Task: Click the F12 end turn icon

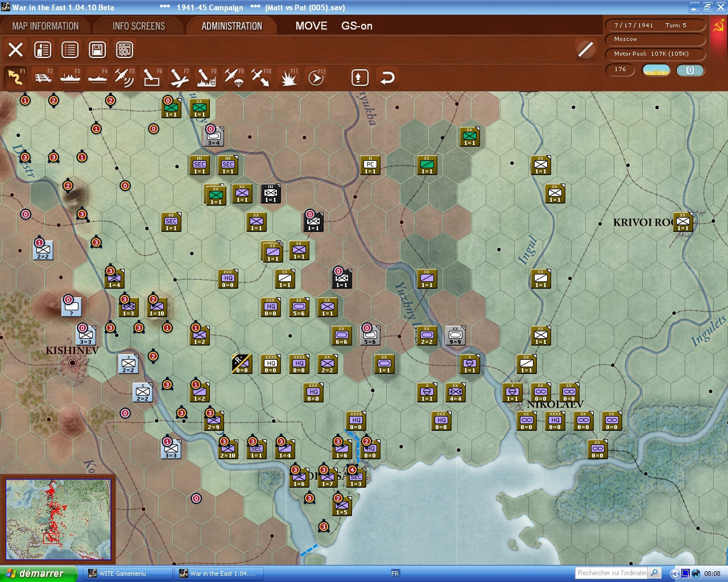Action: tap(316, 77)
